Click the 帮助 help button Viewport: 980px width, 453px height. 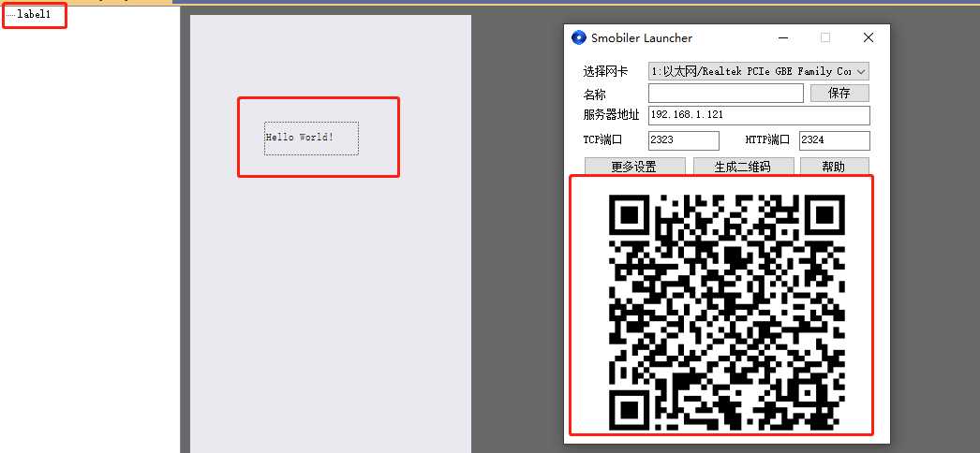[835, 167]
